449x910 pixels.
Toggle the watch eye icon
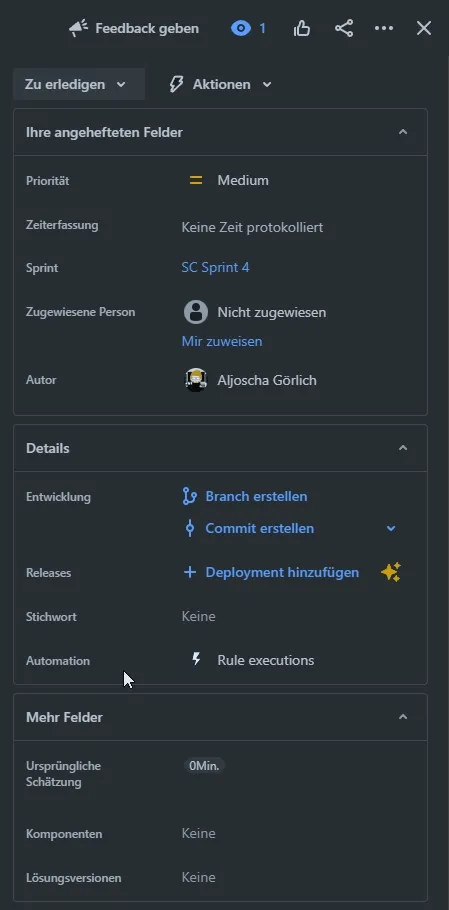[241, 28]
